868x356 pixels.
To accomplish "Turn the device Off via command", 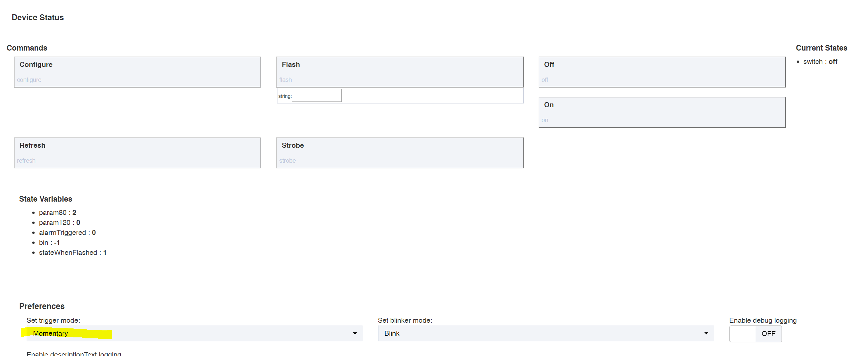I will tap(662, 72).
